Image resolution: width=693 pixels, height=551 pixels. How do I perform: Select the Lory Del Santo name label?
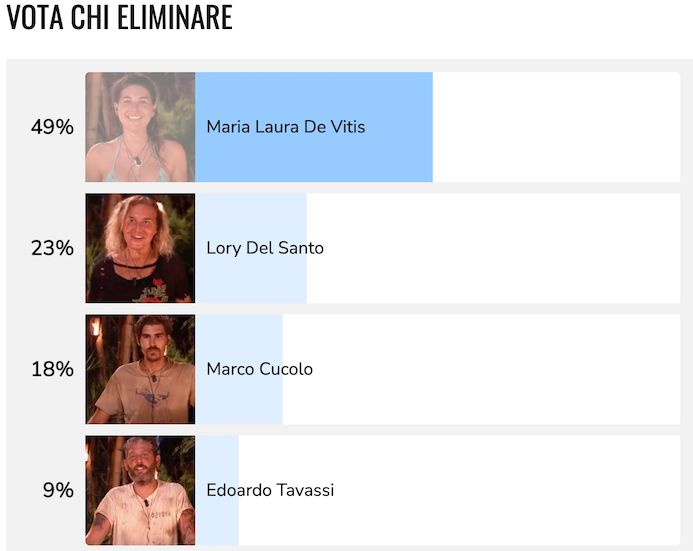tap(265, 248)
